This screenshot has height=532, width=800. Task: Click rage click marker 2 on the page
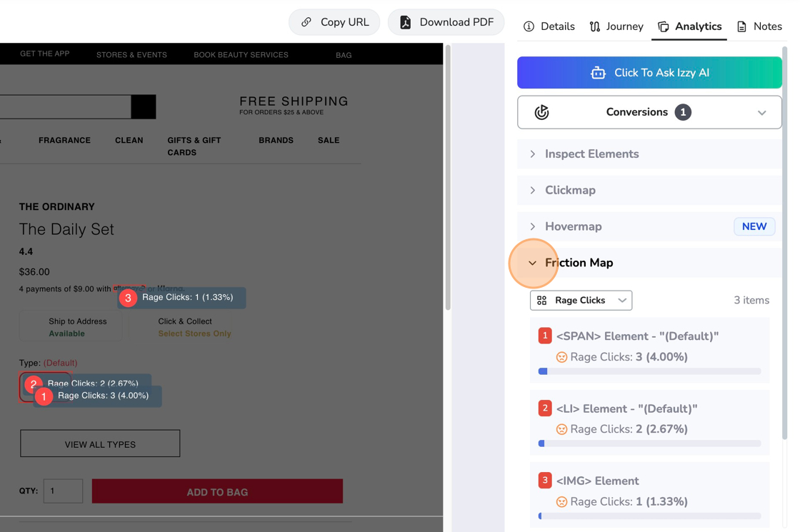pyautogui.click(x=33, y=383)
